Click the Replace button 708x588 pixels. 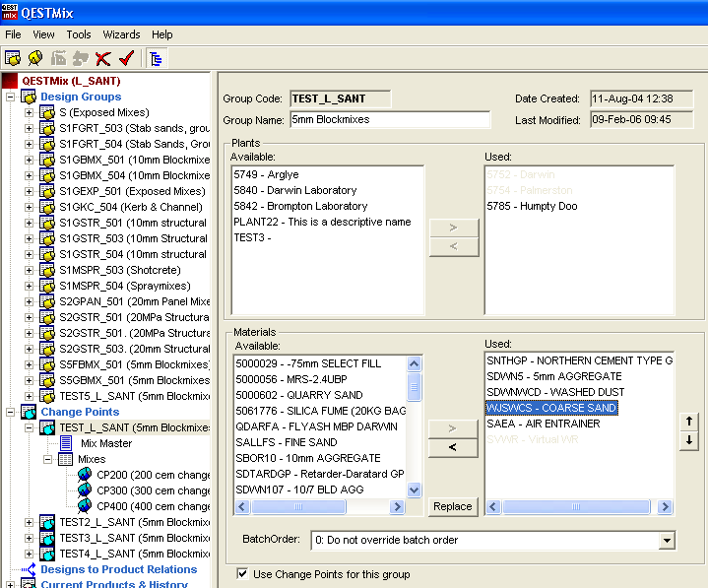[453, 507]
